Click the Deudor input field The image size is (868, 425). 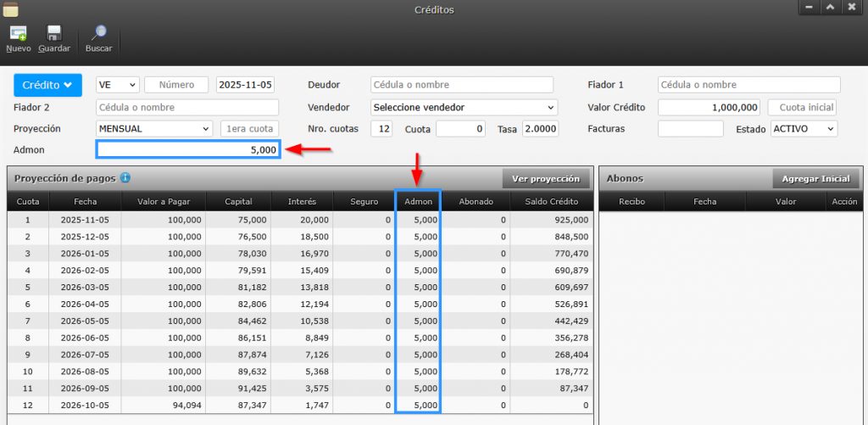[x=462, y=85]
